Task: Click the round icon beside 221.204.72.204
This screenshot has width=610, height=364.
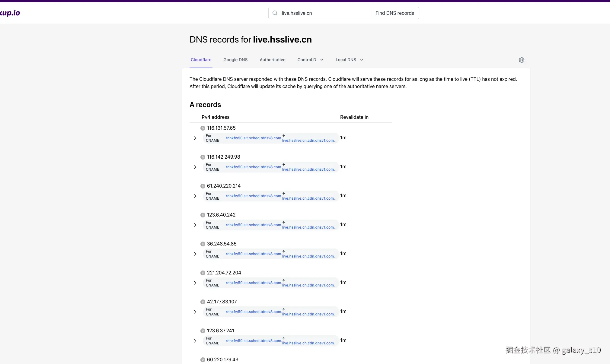Action: coord(203,273)
